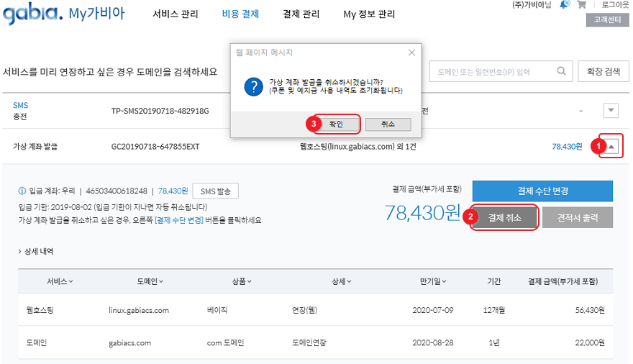Image resolution: width=633 pixels, height=364 pixels.
Task: Click linux.gabiacs.com domain cell
Action: click(138, 310)
